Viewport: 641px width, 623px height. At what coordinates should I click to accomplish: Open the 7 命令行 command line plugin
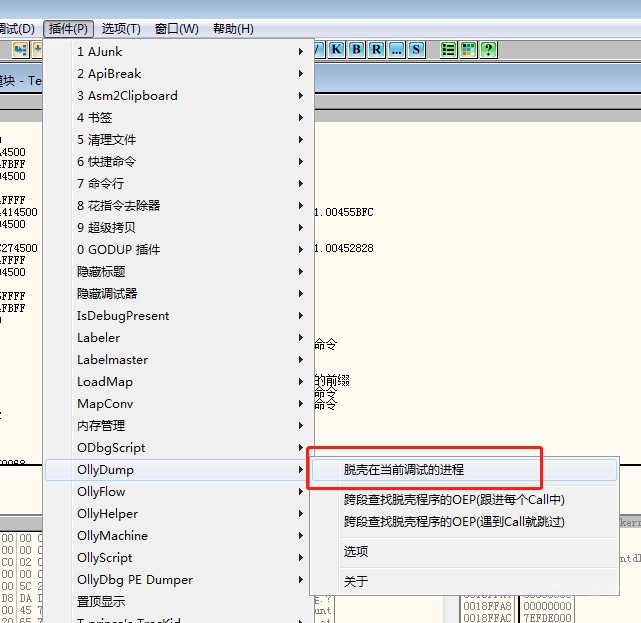click(179, 184)
